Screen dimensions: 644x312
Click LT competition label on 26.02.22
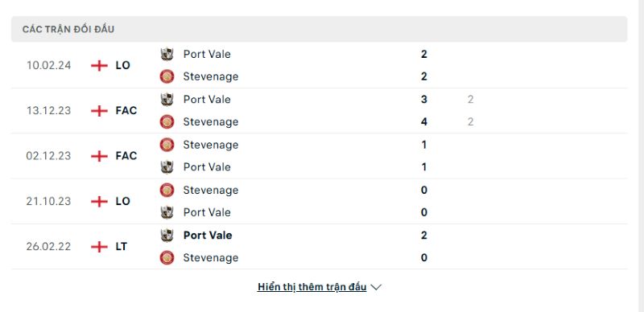[122, 247]
